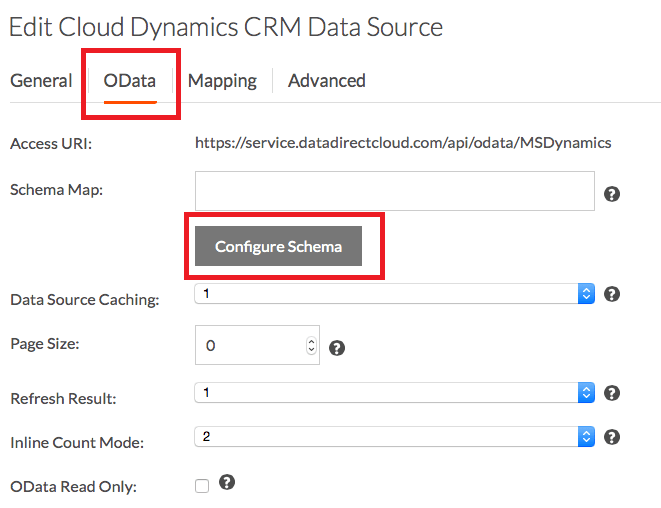The image size is (661, 508).
Task: Click the Page Size stepper arrows
Action: (311, 346)
